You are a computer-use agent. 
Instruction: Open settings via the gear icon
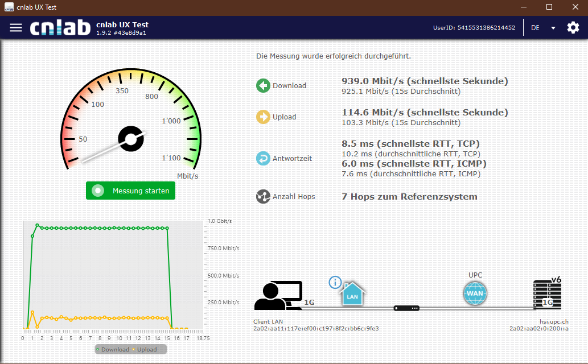pyautogui.click(x=573, y=27)
